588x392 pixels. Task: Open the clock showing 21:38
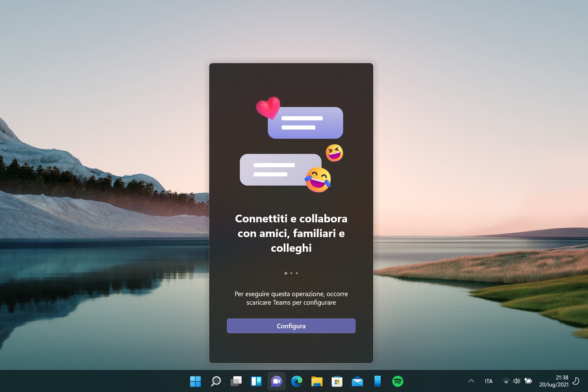(562, 378)
